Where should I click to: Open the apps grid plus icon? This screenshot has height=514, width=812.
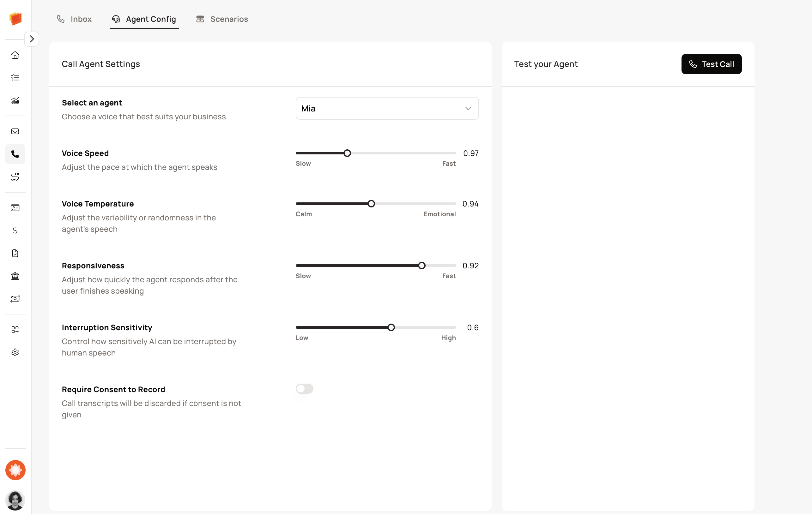[x=15, y=330]
